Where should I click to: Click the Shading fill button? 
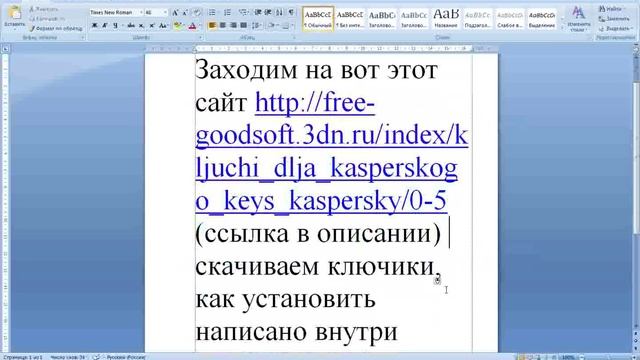[271, 26]
